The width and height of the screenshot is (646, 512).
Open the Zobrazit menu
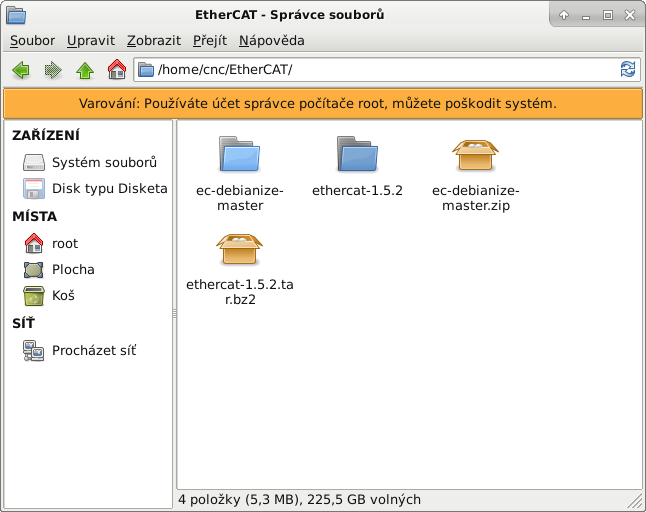pos(153,41)
